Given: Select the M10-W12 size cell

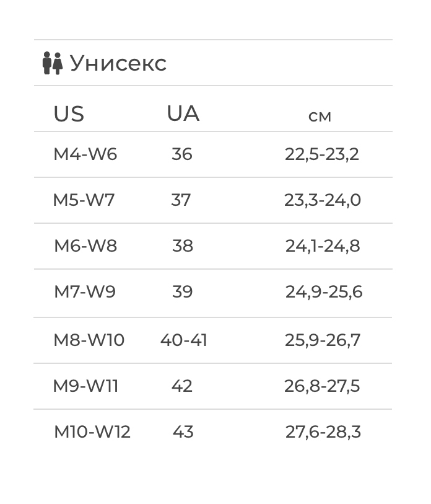Looking at the screenshot, I should [92, 432].
